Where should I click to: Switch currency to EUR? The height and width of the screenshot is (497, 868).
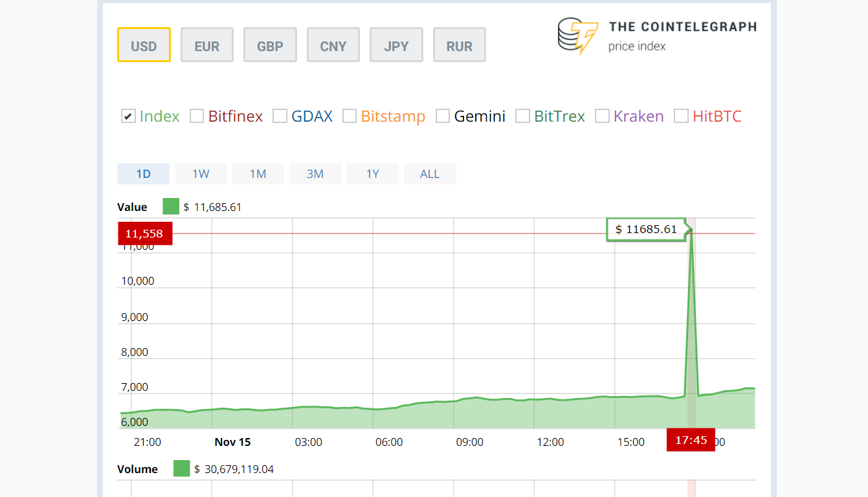[207, 45]
